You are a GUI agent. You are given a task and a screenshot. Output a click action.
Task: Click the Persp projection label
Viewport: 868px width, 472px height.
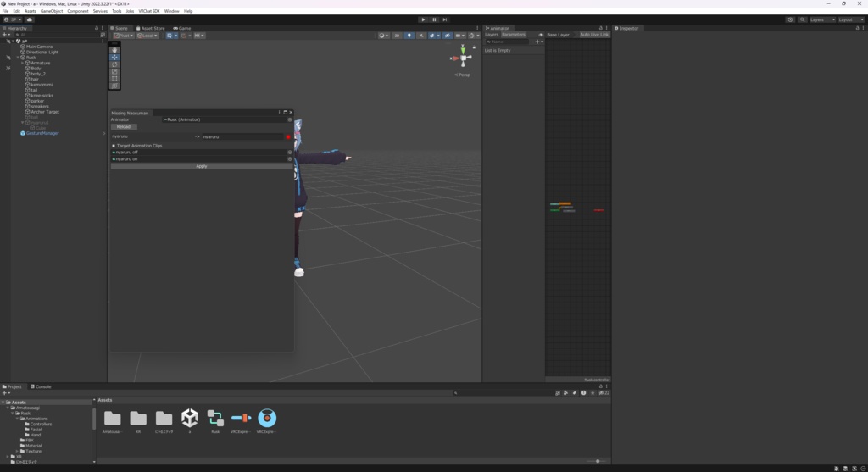click(x=462, y=75)
